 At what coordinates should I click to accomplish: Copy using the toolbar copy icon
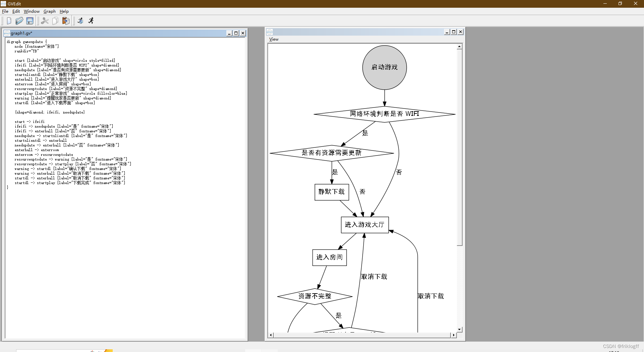point(55,21)
